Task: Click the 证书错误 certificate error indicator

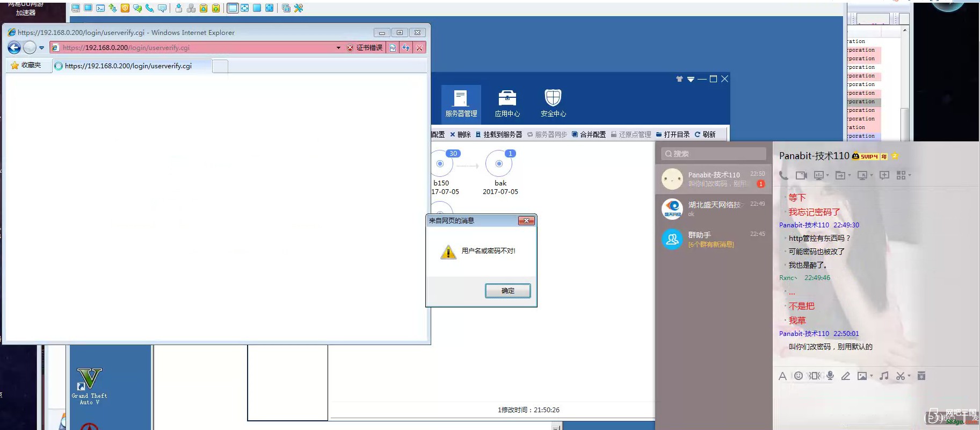Action: pyautogui.click(x=365, y=48)
